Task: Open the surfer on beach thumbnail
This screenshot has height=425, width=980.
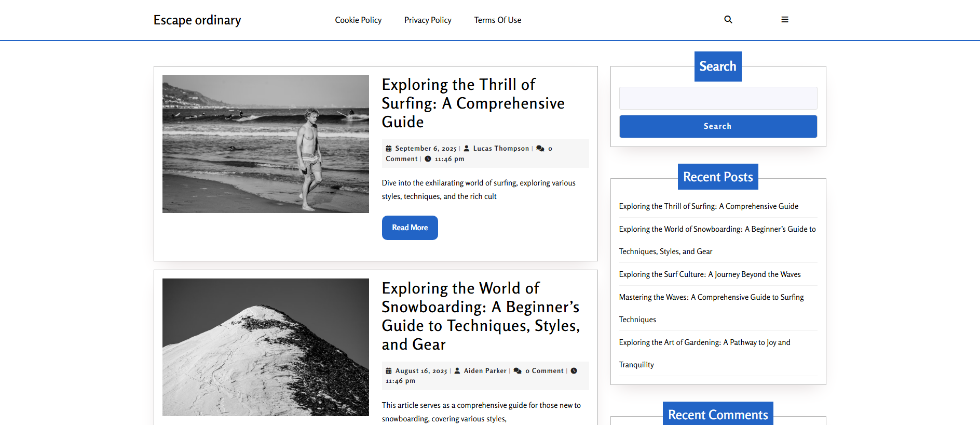Action: [266, 144]
